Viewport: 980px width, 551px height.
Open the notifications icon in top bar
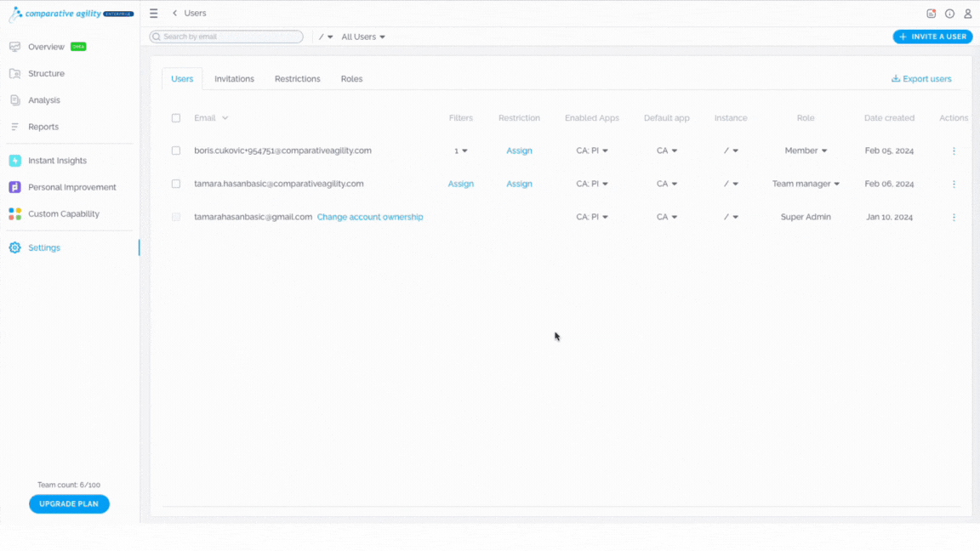[x=931, y=13]
